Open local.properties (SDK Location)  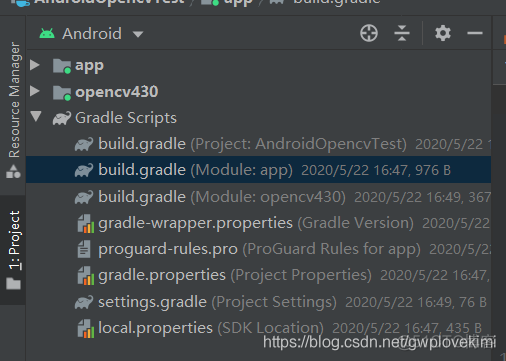pos(258,328)
